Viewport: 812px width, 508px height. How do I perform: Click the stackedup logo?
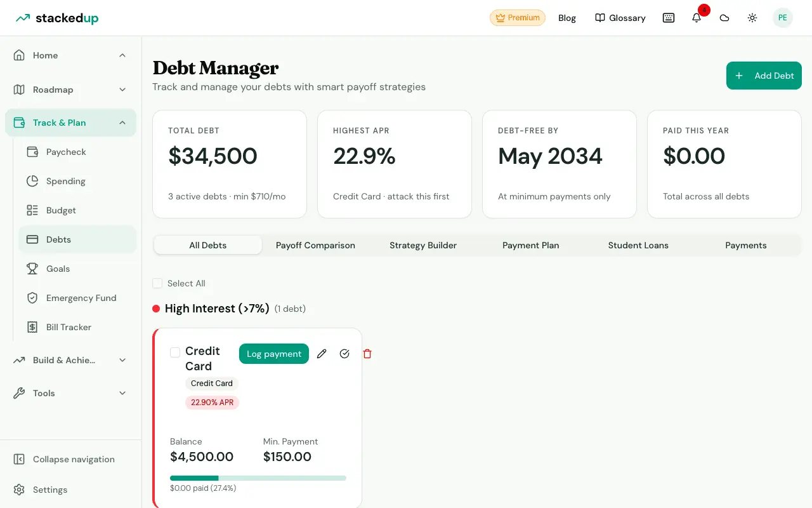pos(57,18)
